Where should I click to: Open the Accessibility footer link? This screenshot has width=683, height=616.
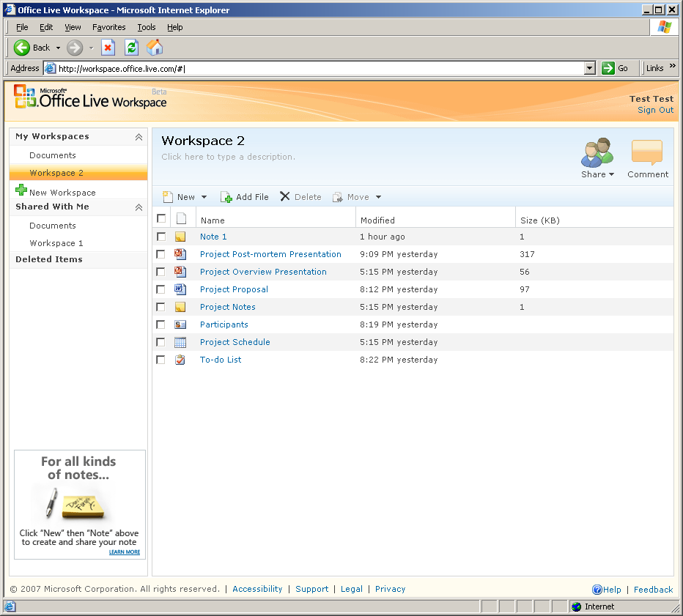(x=257, y=589)
